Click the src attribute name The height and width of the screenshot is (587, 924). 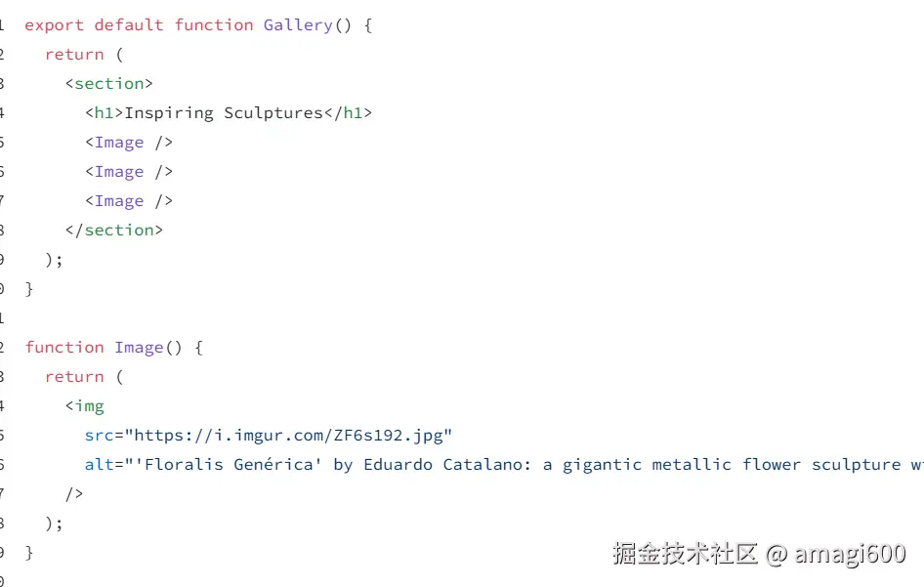[99, 436]
